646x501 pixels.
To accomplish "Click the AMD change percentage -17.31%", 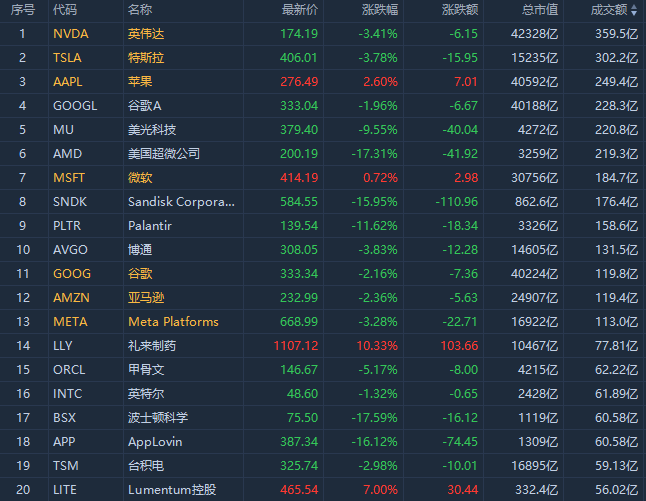I will [375, 153].
